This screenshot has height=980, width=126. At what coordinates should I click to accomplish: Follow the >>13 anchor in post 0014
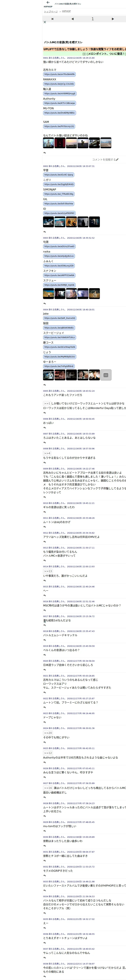pos(48,571)
